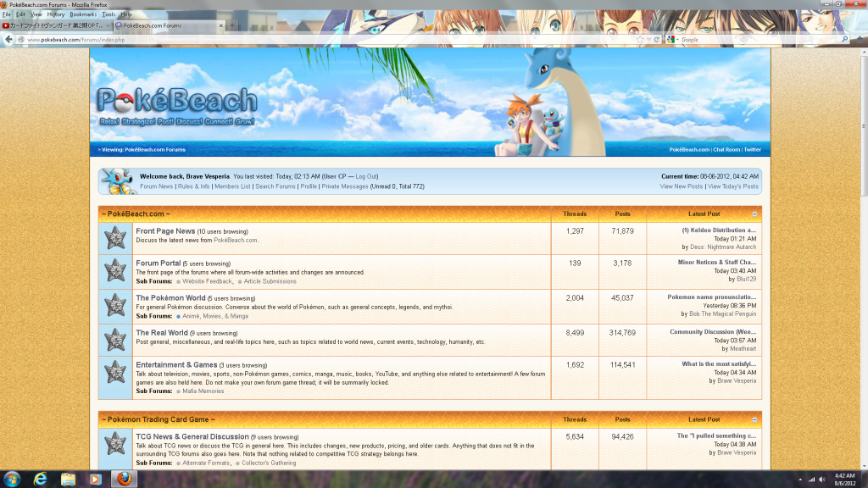868x488 pixels.
Task: Open TCG News & General Discussion forum
Action: click(192, 436)
